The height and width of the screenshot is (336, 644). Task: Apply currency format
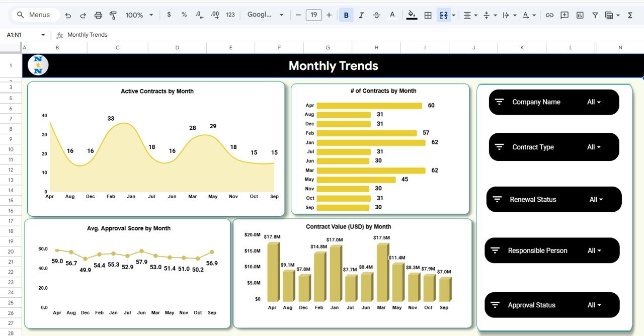coord(169,15)
